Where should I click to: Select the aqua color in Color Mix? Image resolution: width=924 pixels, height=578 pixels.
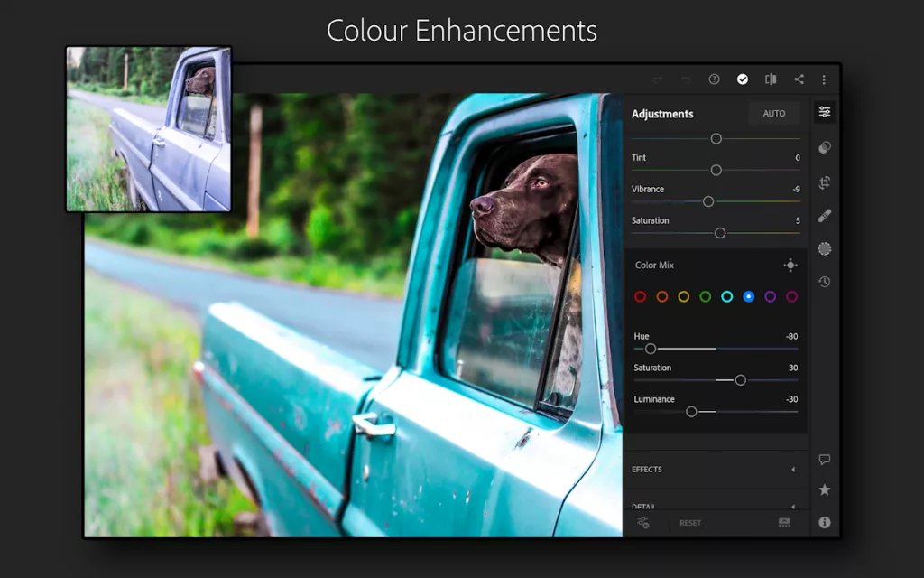pyautogui.click(x=727, y=296)
